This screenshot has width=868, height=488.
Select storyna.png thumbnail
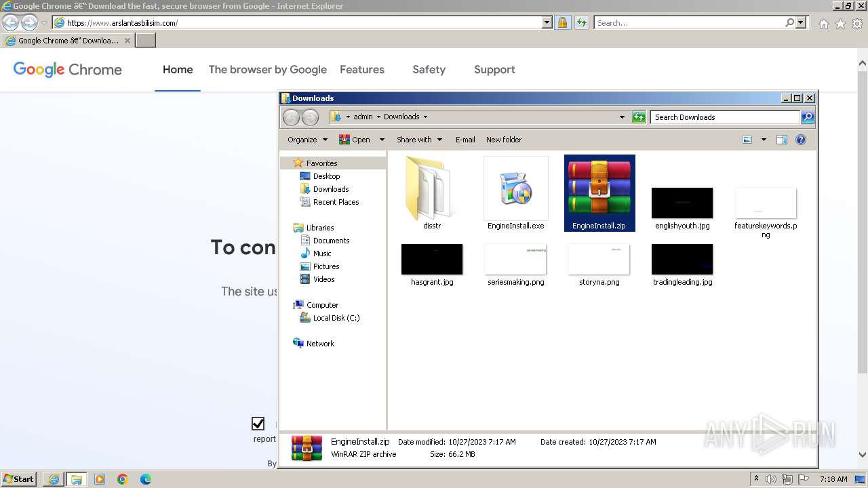(599, 259)
